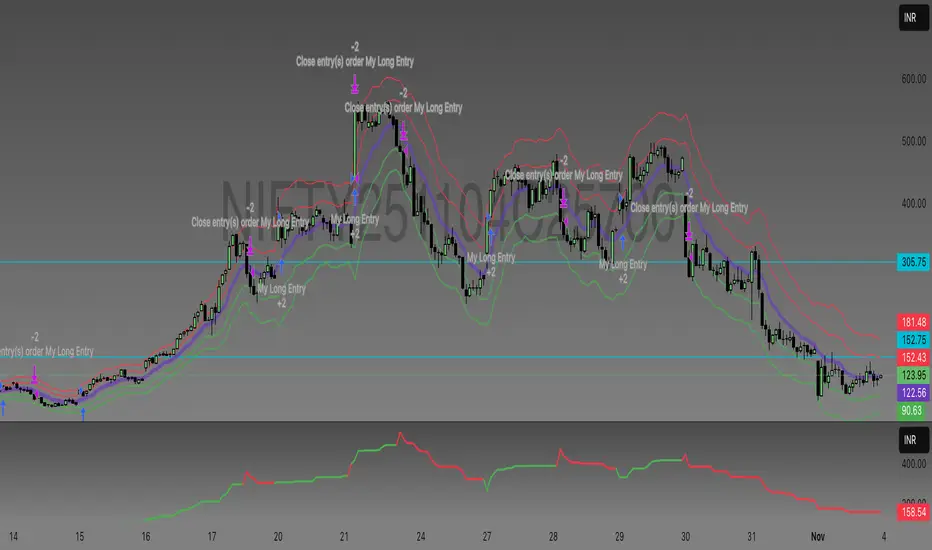The width and height of the screenshot is (932, 550).
Task: Open the INR currency selector on main price scale
Action: click(913, 18)
